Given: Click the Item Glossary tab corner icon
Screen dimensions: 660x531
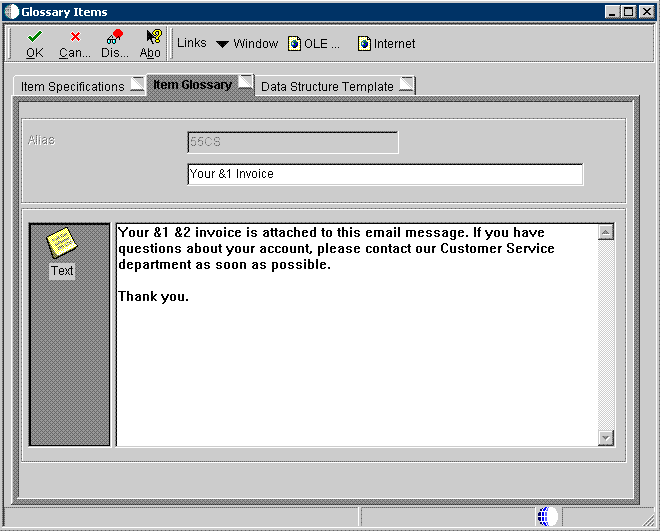Looking at the screenshot, I should click(x=245, y=81).
